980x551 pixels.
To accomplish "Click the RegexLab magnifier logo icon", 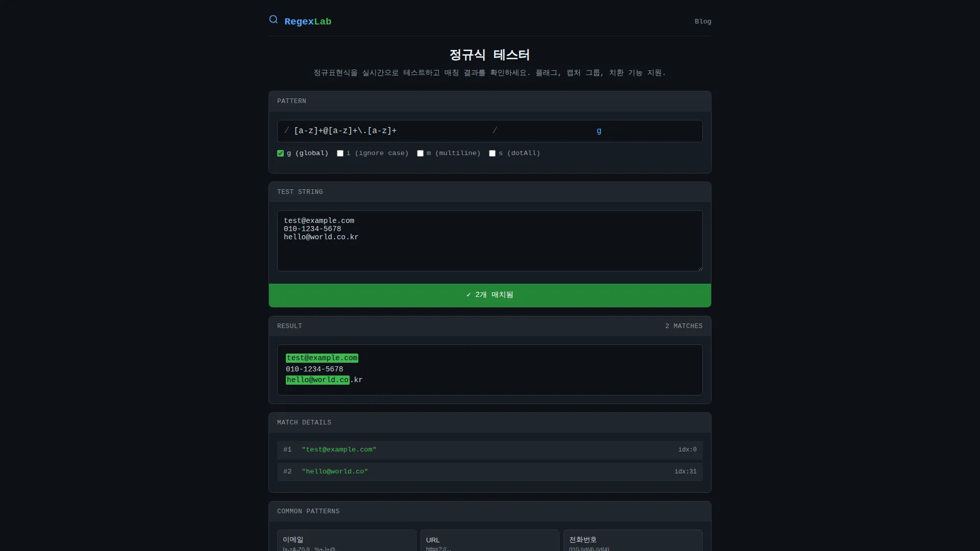I will (x=274, y=20).
